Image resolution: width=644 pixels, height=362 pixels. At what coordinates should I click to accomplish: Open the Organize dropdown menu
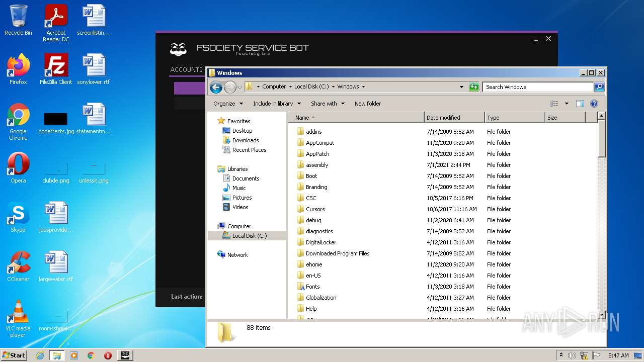coord(228,104)
